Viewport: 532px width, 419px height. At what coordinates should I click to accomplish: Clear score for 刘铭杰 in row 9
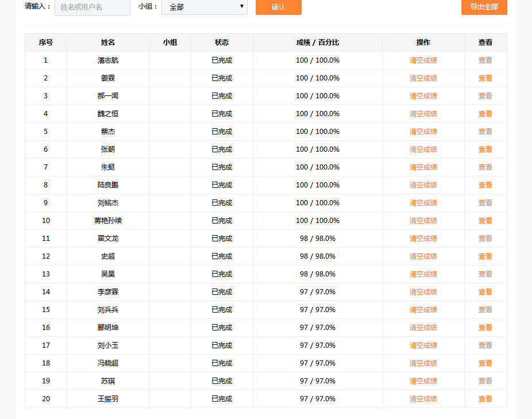point(423,203)
